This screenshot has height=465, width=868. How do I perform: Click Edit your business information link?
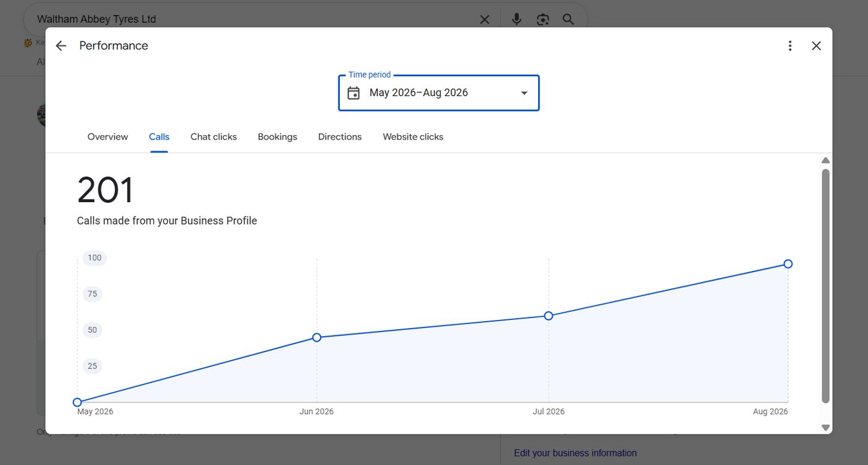(x=575, y=453)
